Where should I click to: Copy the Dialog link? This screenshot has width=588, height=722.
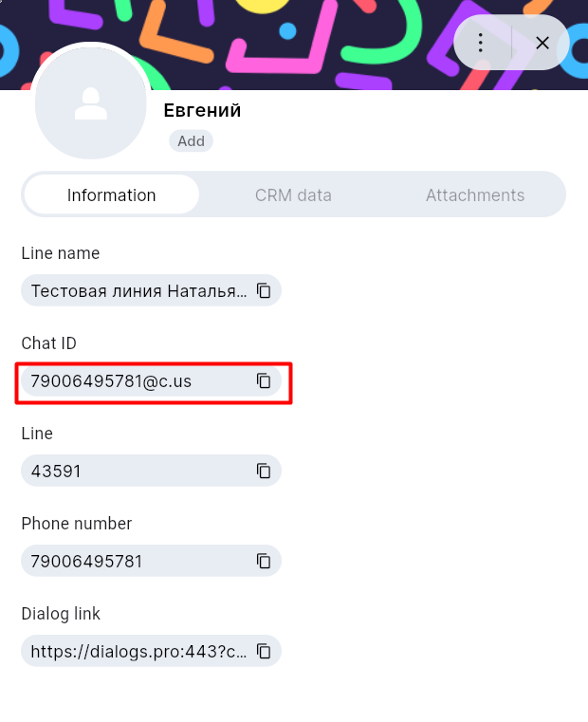[264, 652]
